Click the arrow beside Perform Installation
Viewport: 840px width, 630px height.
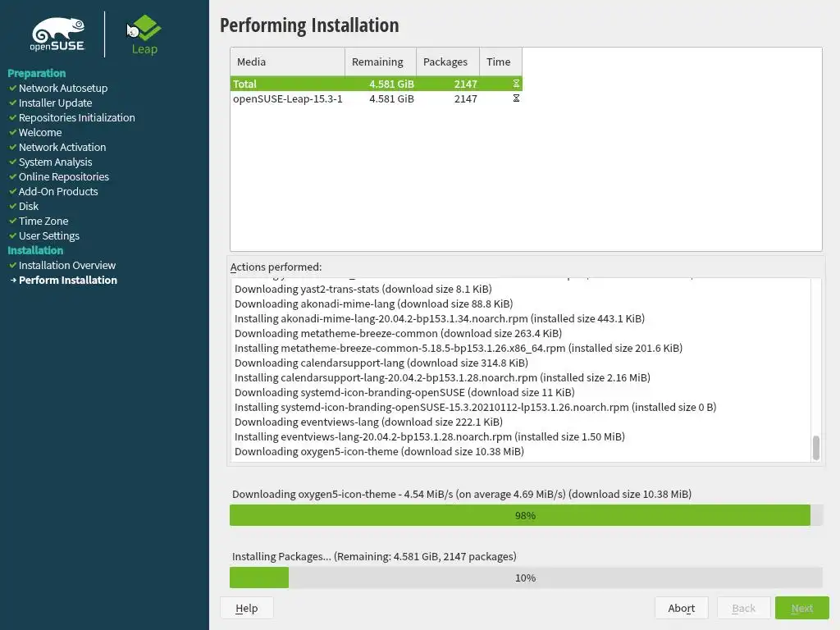(13, 280)
